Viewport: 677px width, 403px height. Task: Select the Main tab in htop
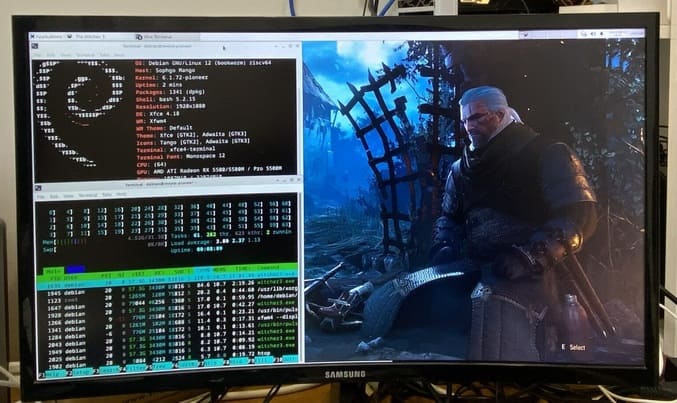pos(54,272)
